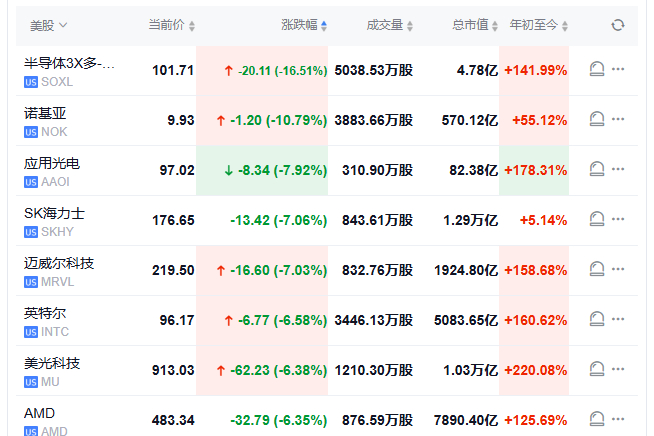Set price alert bell for NOK

coord(597,119)
